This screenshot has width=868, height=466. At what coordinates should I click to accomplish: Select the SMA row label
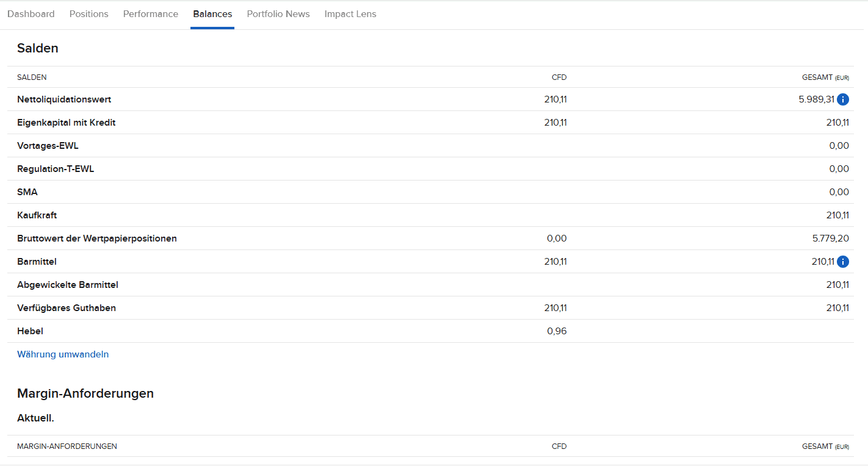tap(27, 192)
